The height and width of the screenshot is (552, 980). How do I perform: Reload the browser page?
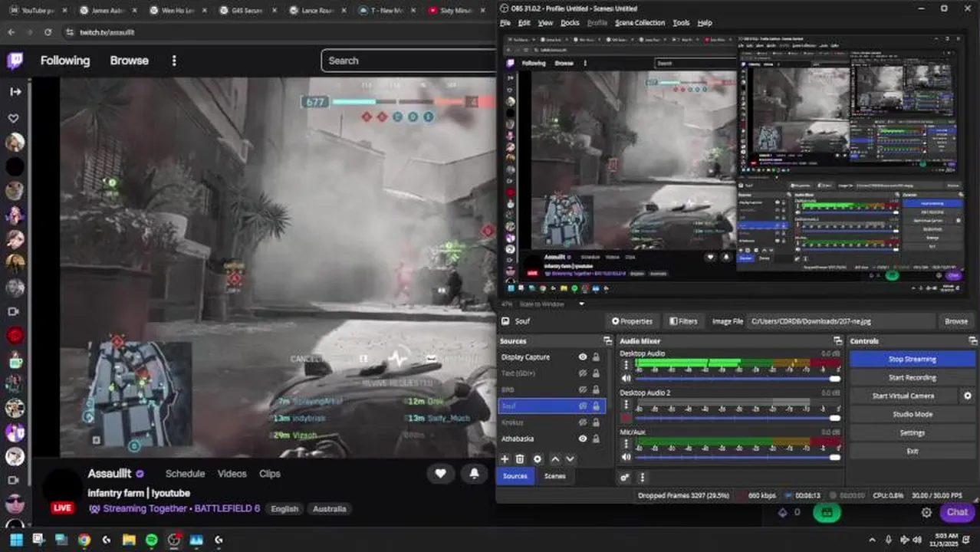[48, 32]
